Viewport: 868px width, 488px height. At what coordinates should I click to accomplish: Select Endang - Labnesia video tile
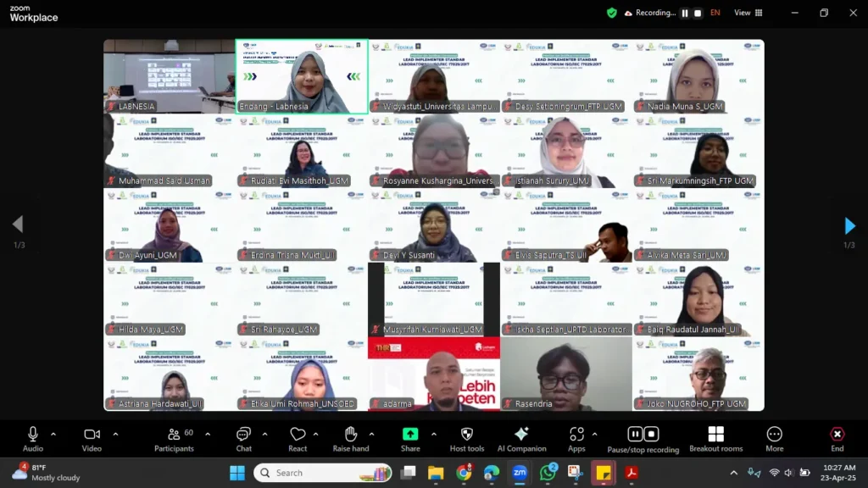tap(302, 76)
